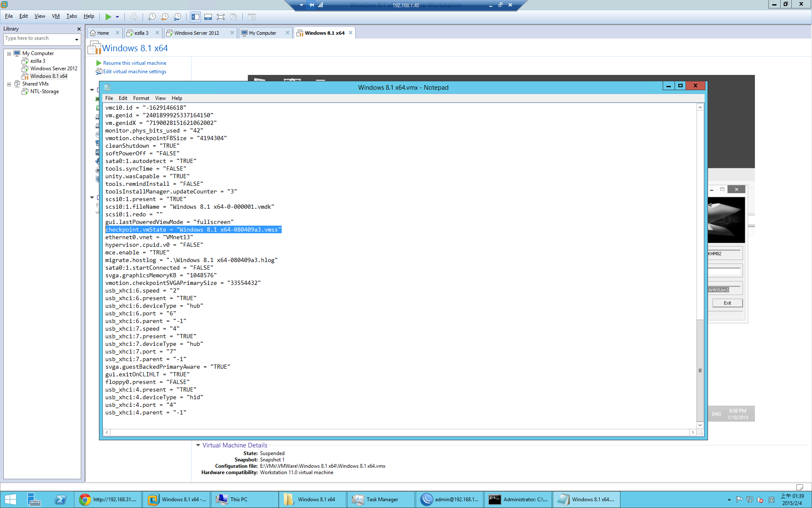Open Notepad File menu
Viewport: 812px width, 508px height.
click(109, 98)
